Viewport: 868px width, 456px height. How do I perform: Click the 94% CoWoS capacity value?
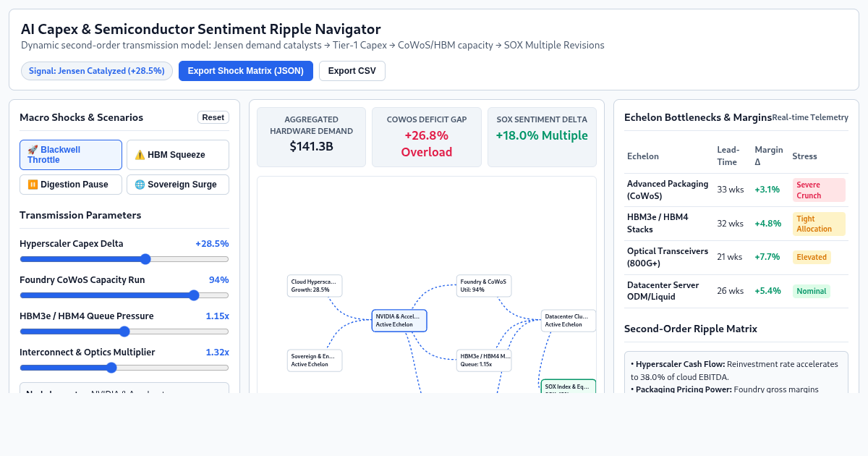(x=219, y=280)
